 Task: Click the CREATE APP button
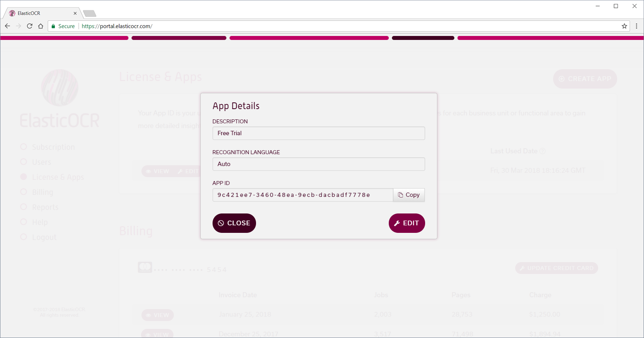pos(585,79)
